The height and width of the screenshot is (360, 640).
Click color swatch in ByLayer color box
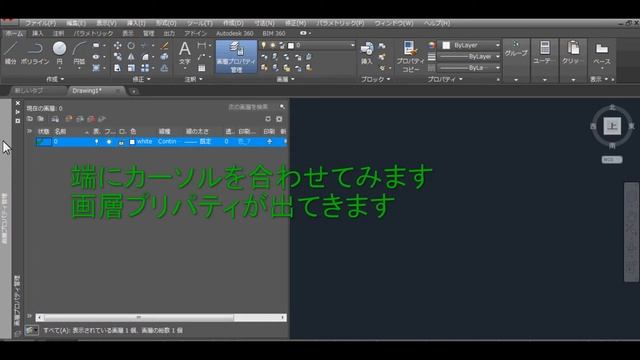[x=446, y=45]
